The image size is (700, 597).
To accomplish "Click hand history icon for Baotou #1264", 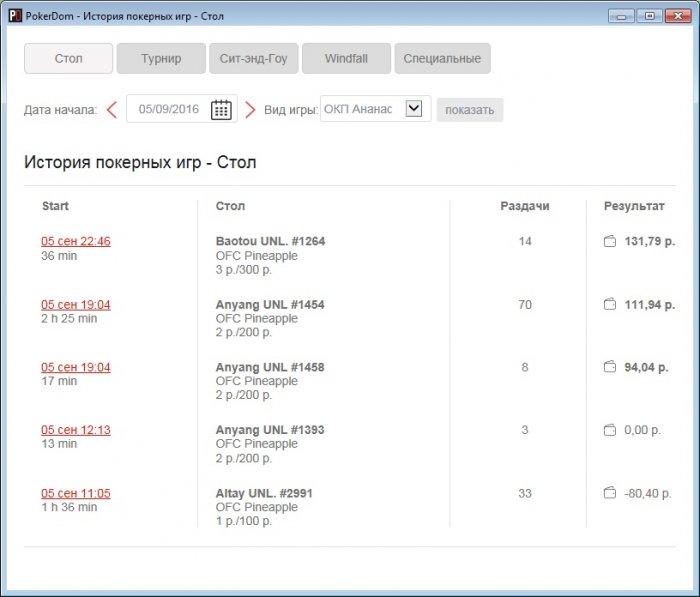I will click(610, 241).
